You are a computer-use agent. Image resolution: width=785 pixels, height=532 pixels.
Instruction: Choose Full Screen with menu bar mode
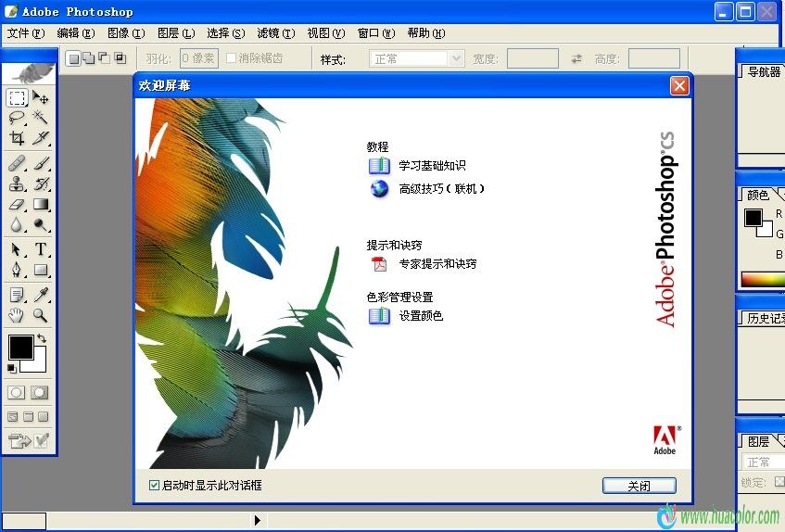point(29,416)
